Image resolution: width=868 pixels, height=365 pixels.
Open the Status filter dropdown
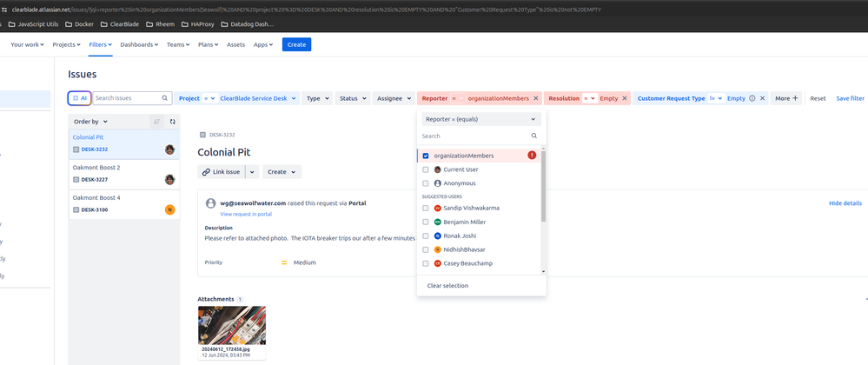coord(352,98)
